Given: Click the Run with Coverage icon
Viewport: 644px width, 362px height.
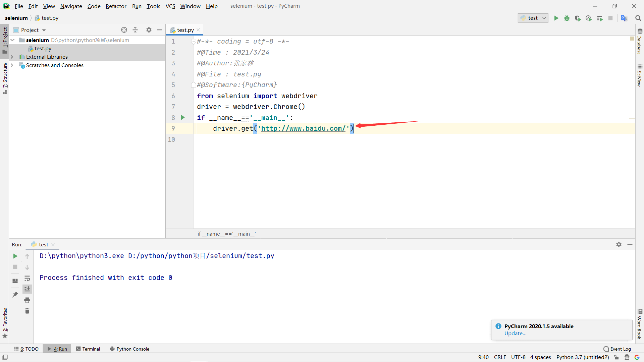Looking at the screenshot, I should (578, 18).
